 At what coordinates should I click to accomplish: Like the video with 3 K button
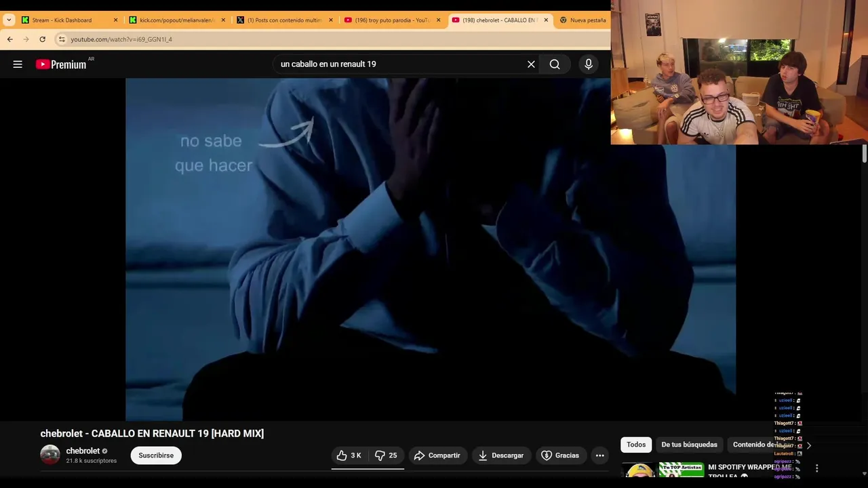[x=349, y=455]
